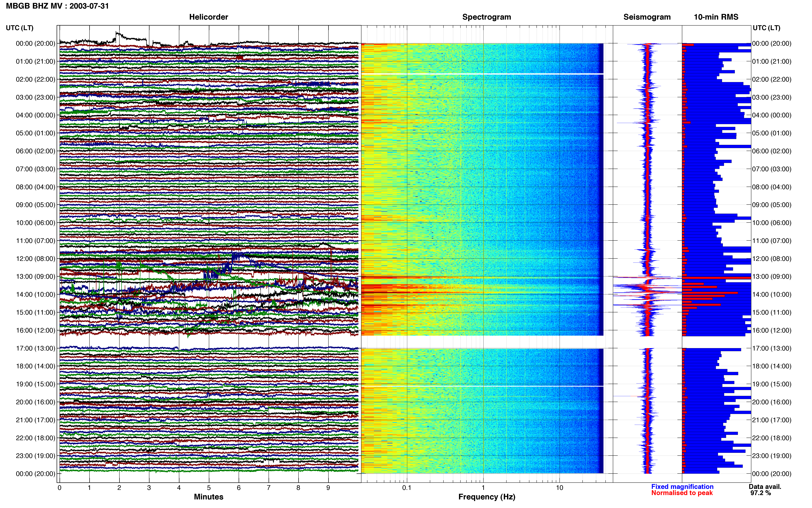Click the 'Data avail.' label
The image size is (812, 508).
(x=765, y=486)
